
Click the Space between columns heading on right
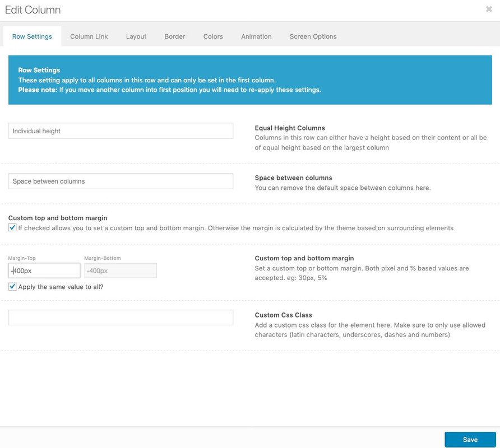tap(293, 178)
